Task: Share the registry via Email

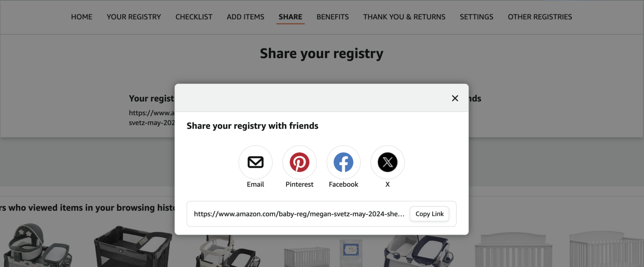Action: (255, 162)
